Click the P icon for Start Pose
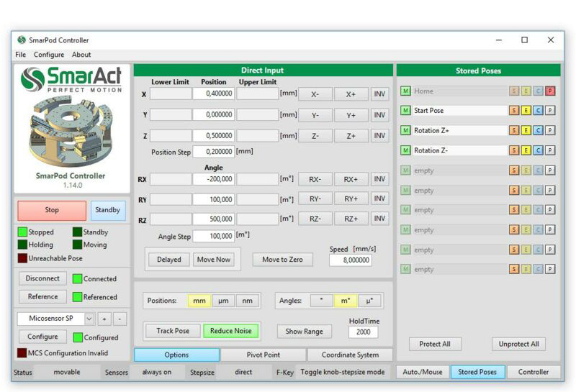Viewport: 576px width, 392px height. [550, 110]
